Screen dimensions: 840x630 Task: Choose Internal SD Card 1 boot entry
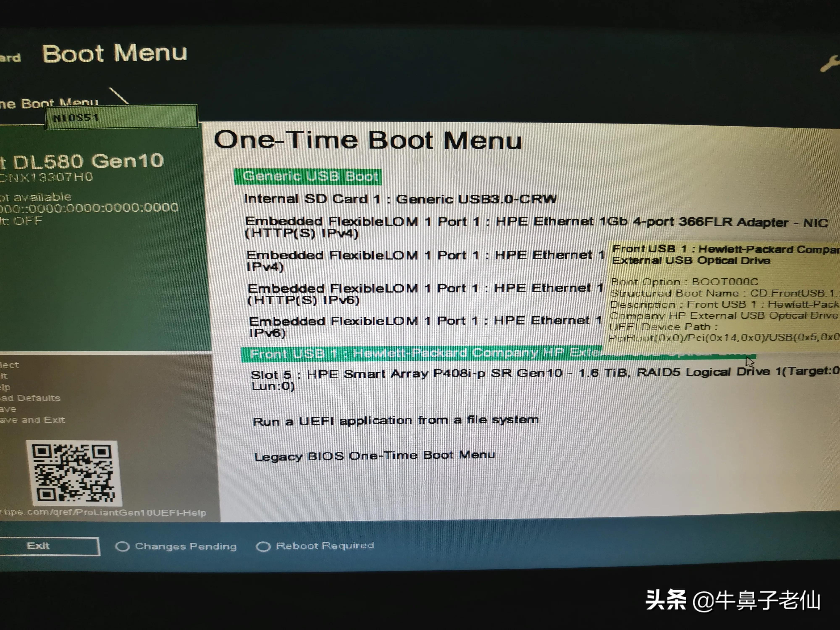click(400, 199)
